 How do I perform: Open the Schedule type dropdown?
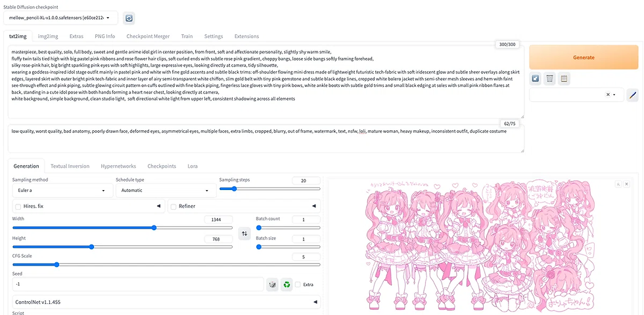pos(166,191)
